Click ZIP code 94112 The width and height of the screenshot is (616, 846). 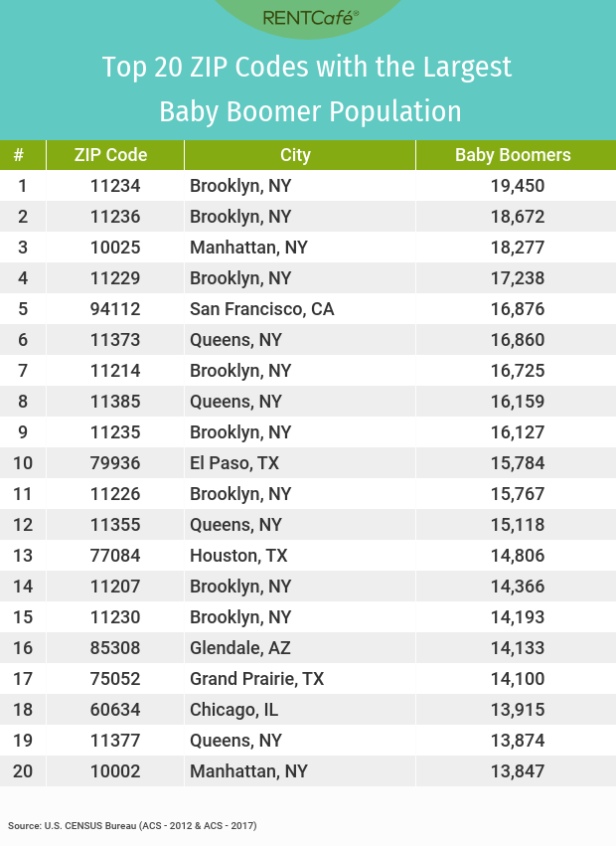115,308
